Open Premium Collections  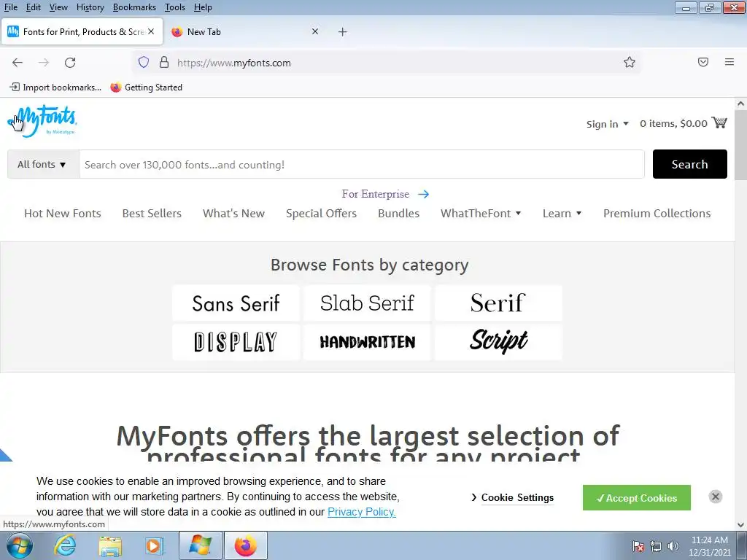click(657, 214)
